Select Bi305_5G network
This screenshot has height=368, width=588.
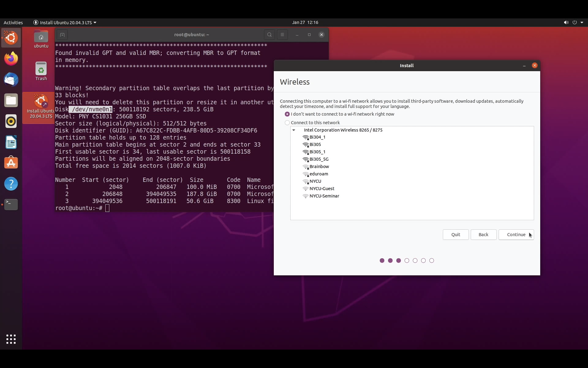[412, 159]
